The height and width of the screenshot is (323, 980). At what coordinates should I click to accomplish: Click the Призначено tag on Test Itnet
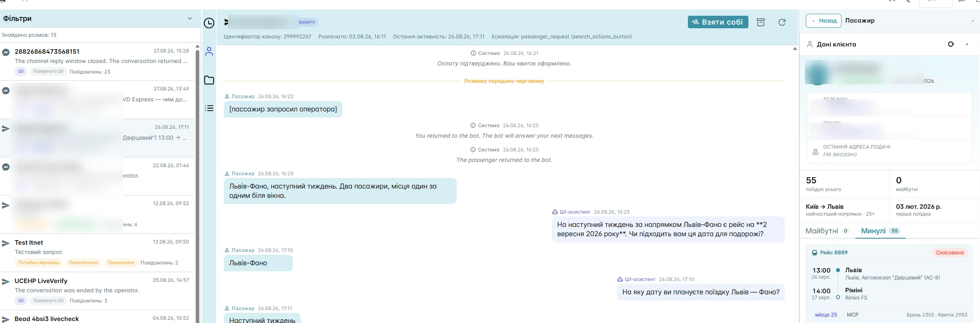[x=121, y=263]
